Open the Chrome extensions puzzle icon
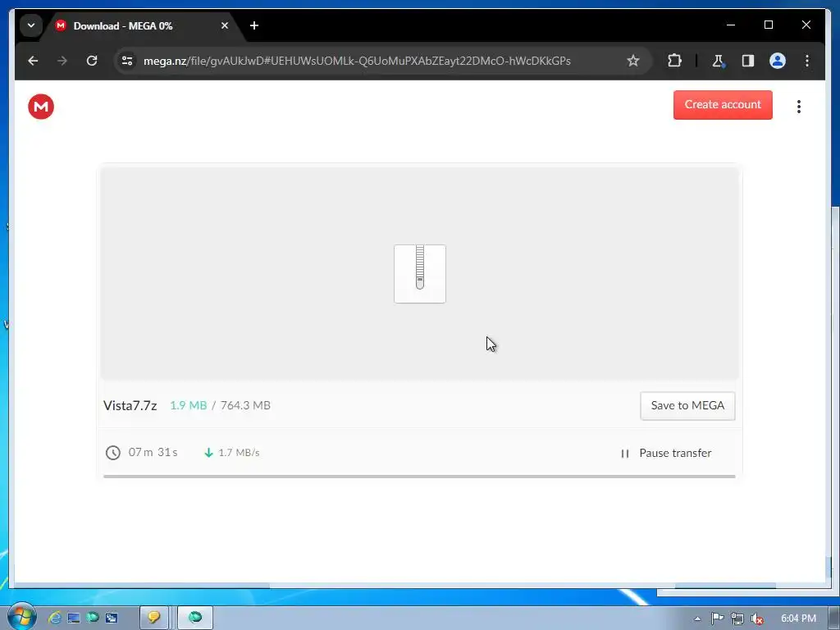Screen dimensions: 840x630 674,61
